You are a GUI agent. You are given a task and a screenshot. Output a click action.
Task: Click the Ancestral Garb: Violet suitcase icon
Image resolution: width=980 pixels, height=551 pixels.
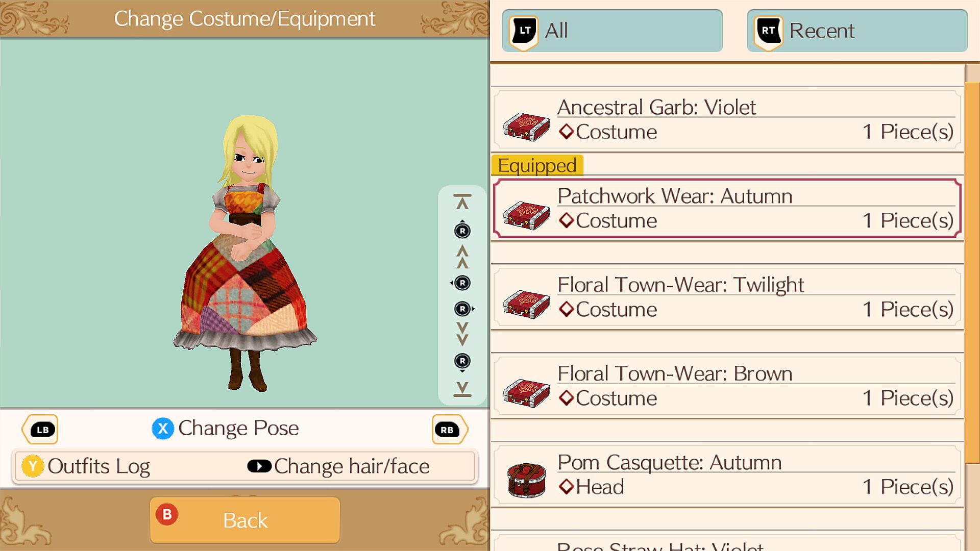click(526, 127)
